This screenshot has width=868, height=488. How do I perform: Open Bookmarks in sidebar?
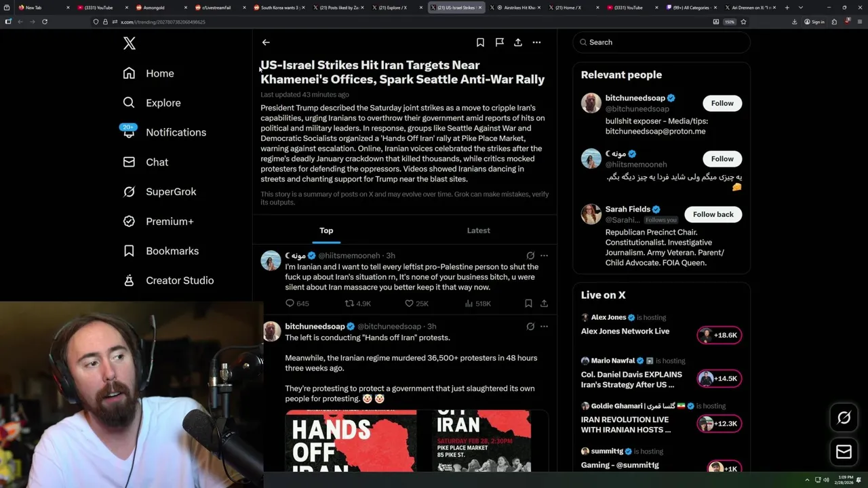[161, 251]
